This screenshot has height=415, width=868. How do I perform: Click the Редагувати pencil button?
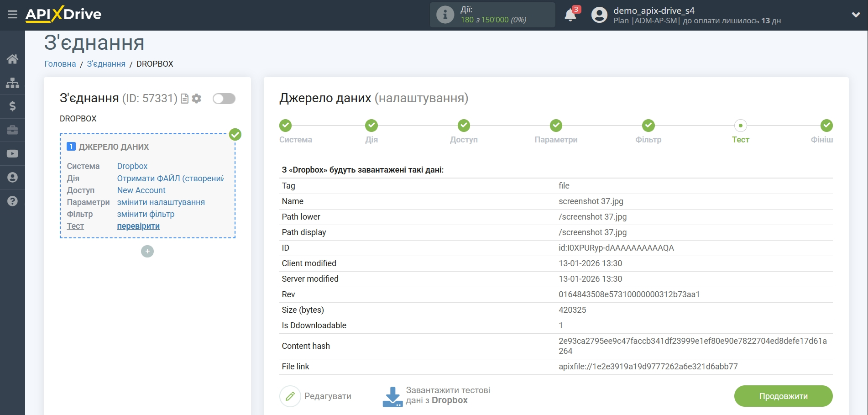click(290, 396)
